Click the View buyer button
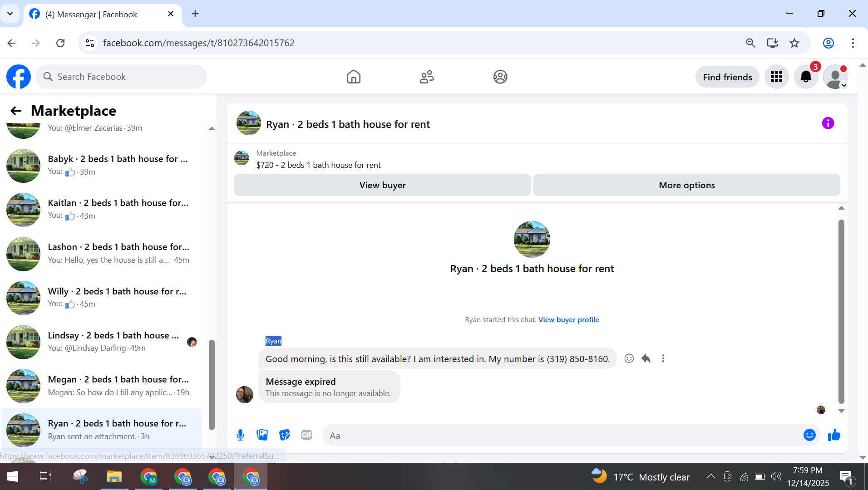The width and height of the screenshot is (868, 490). pyautogui.click(x=382, y=185)
